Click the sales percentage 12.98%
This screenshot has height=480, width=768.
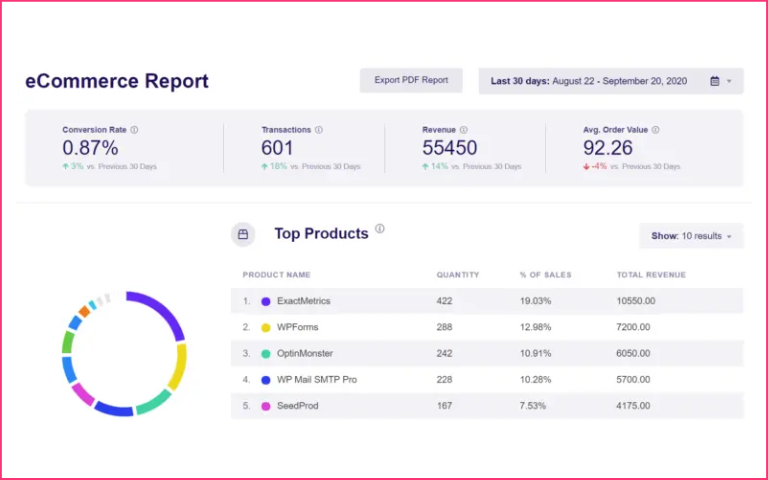tap(535, 327)
